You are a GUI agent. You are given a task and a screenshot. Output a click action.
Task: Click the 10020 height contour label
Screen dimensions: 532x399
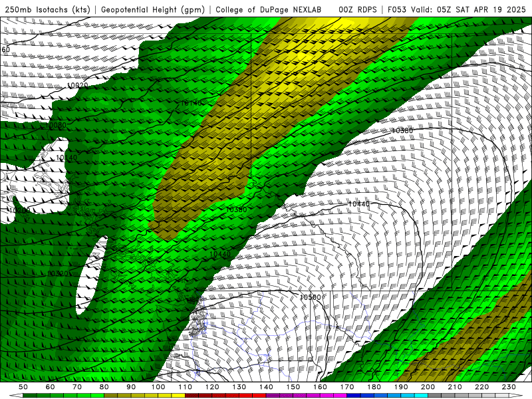point(77,85)
